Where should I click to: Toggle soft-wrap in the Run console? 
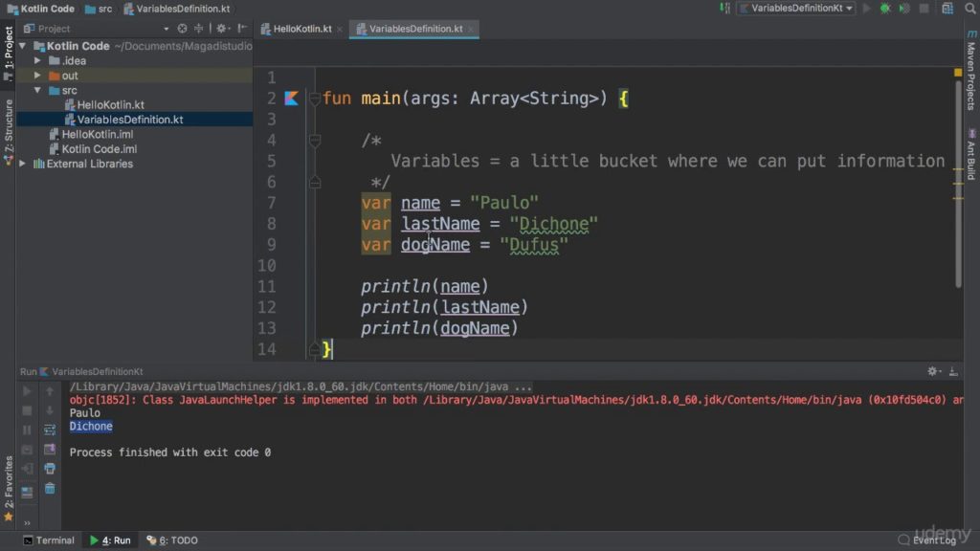click(50, 430)
